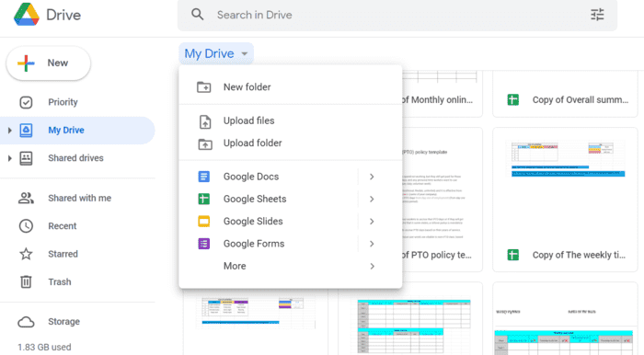
Task: Open search filter options icon
Action: click(x=597, y=15)
